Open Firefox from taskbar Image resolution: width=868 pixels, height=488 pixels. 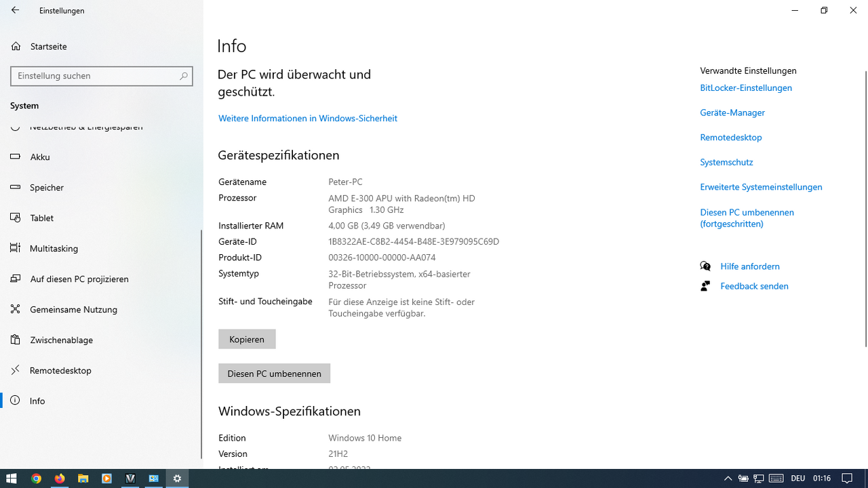click(60, 479)
